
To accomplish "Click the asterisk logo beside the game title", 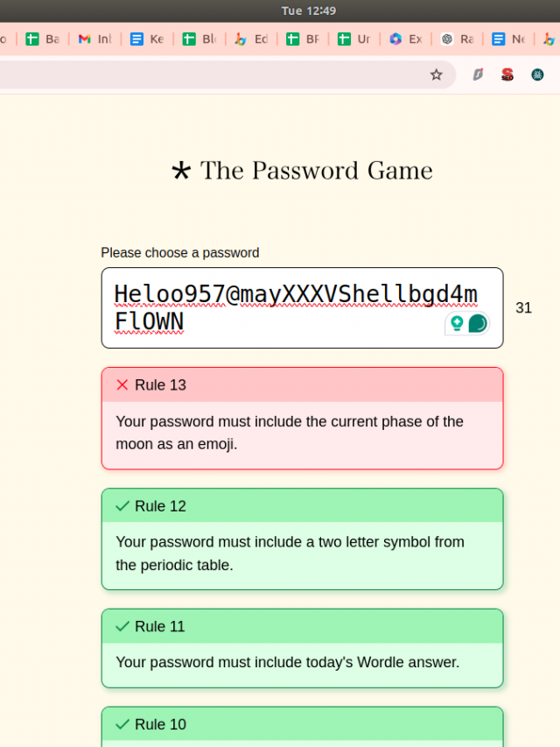I will [181, 170].
